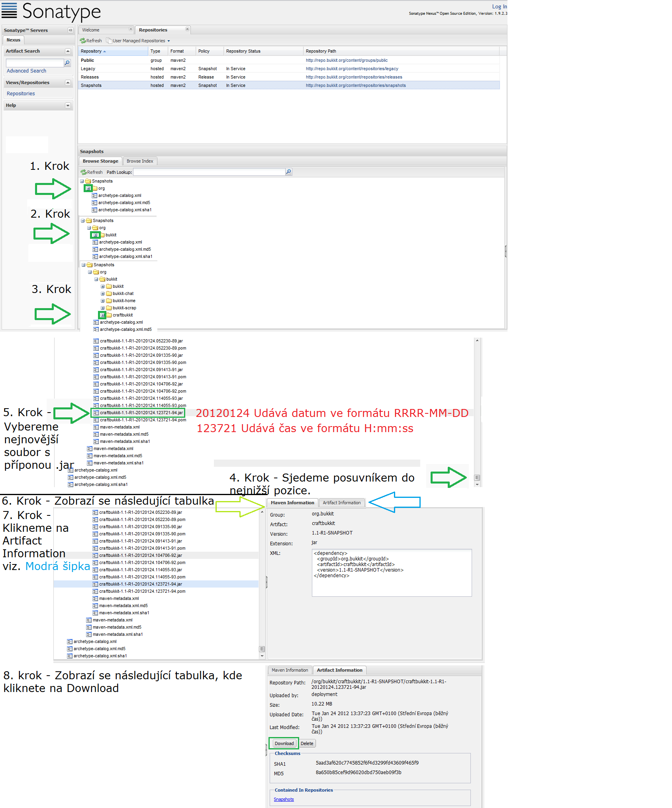Select archetype-catalog.xml.sha1 in first tree
Viewport: 672px width, 808px height.
point(122,210)
